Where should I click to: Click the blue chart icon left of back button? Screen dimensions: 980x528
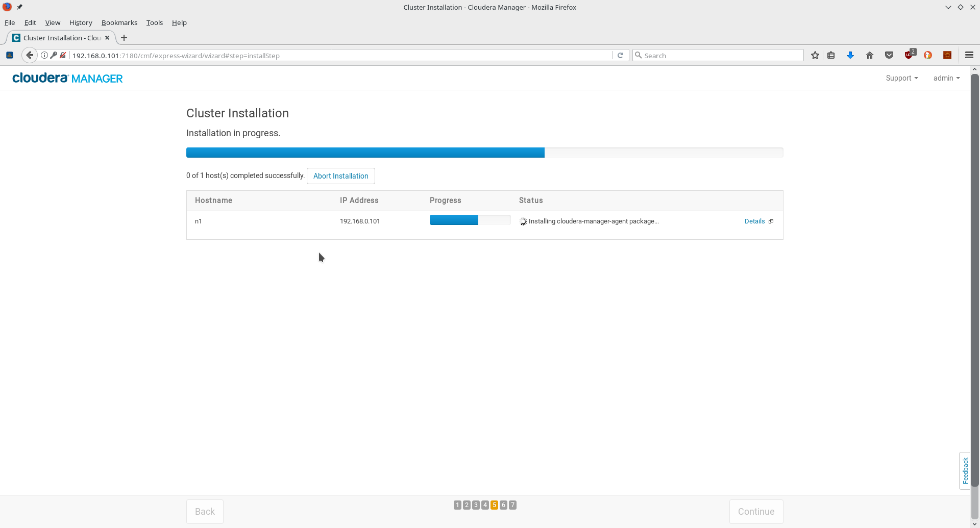pyautogui.click(x=10, y=55)
